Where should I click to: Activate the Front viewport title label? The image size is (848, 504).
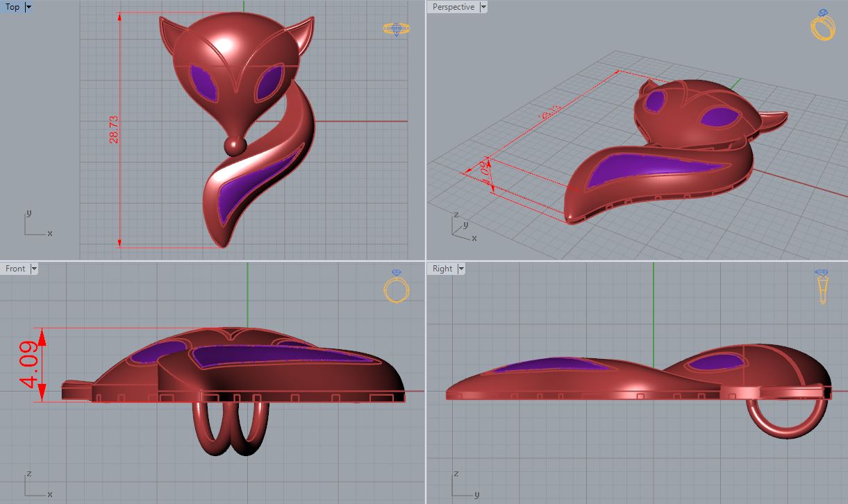coord(15,269)
